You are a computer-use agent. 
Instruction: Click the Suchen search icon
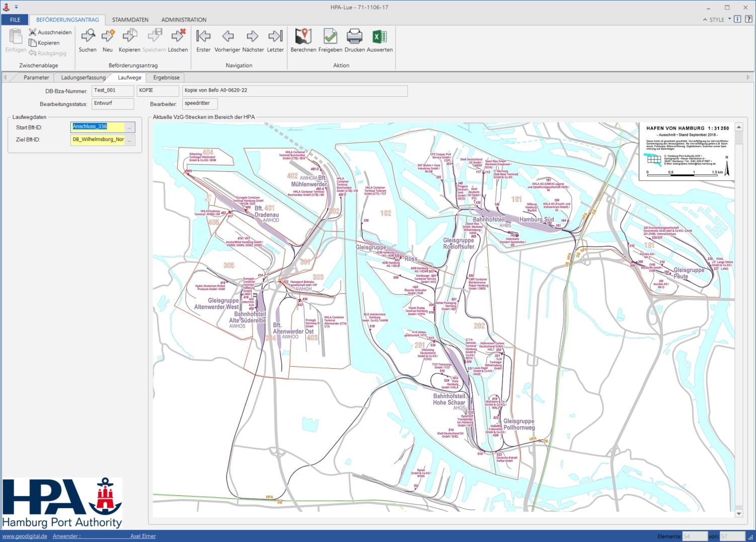coord(88,36)
